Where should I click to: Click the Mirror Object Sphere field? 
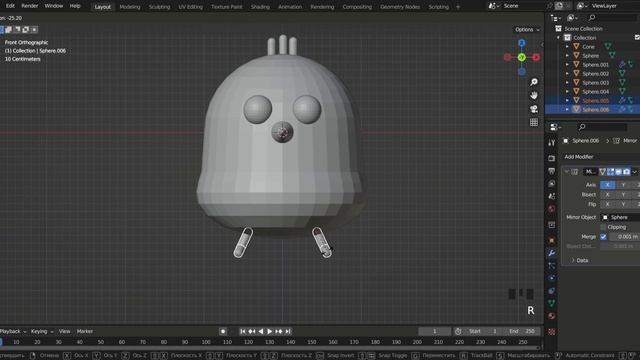coord(620,217)
